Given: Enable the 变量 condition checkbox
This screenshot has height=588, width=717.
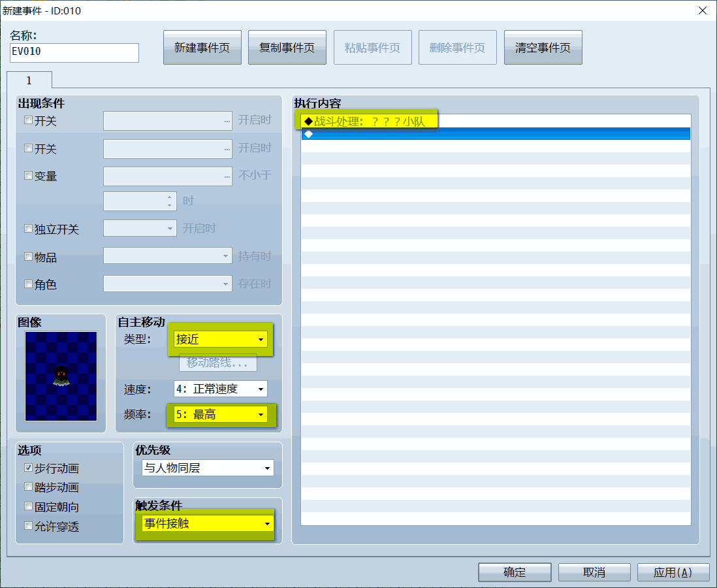Looking at the screenshot, I should [x=28, y=175].
